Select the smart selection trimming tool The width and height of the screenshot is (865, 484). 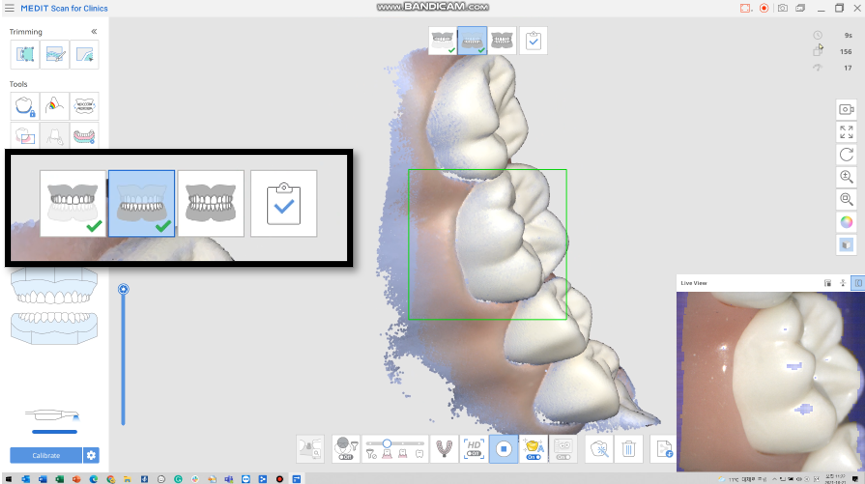pos(84,55)
